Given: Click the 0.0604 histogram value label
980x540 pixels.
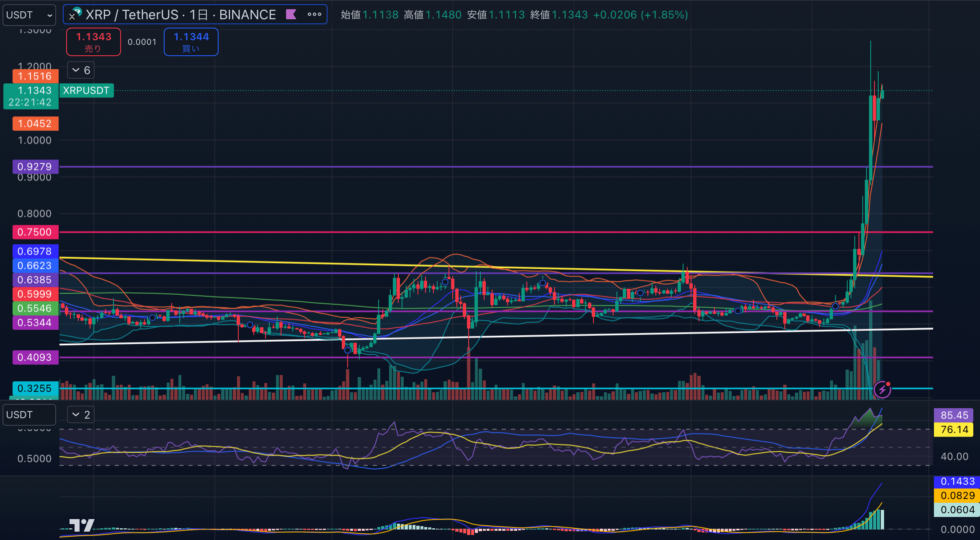Looking at the screenshot, I should click(957, 510).
